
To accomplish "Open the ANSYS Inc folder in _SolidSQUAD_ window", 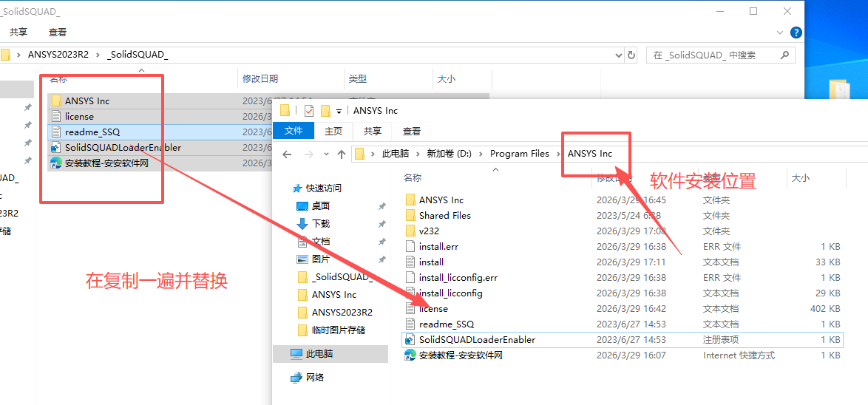I will click(87, 101).
